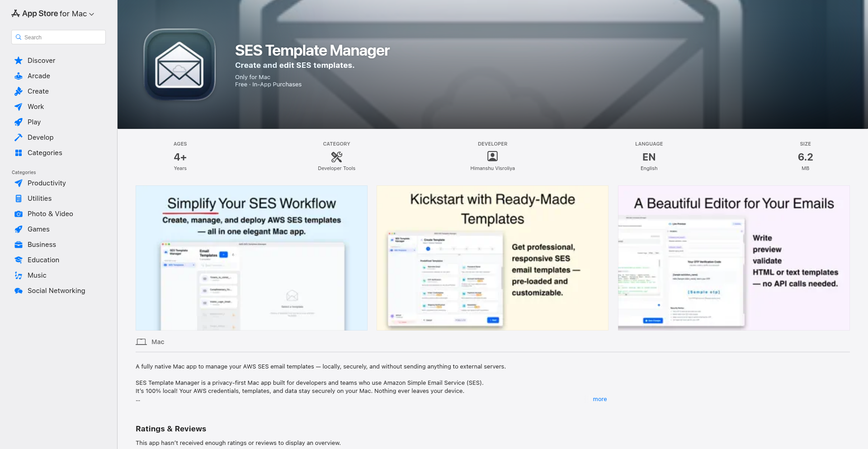Click the Games joystick icon
This screenshot has height=449, width=868.
tap(18, 229)
